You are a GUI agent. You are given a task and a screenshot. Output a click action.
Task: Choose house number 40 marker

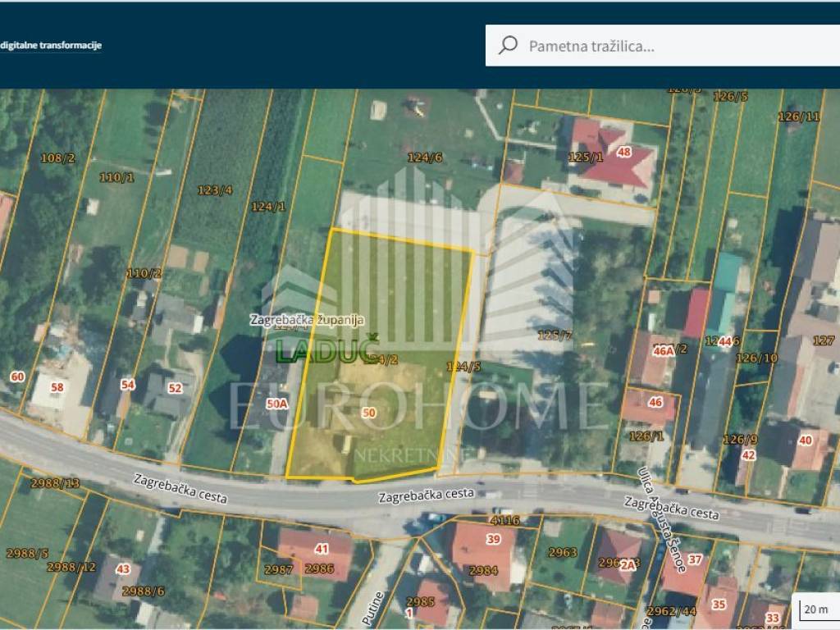pyautogui.click(x=805, y=441)
